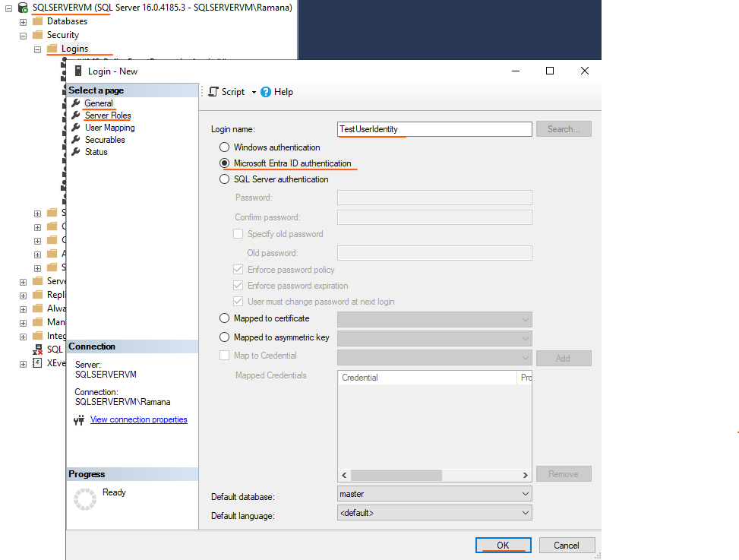Collapse the SQLSERVERVM server node
This screenshot has height=560, width=739.
pos(8,8)
